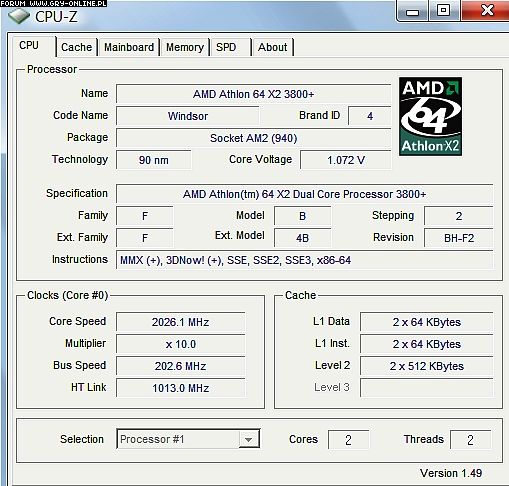Image resolution: width=509 pixels, height=486 pixels.
Task: Click the Specification field with Dual Core Processor text
Action: point(304,194)
